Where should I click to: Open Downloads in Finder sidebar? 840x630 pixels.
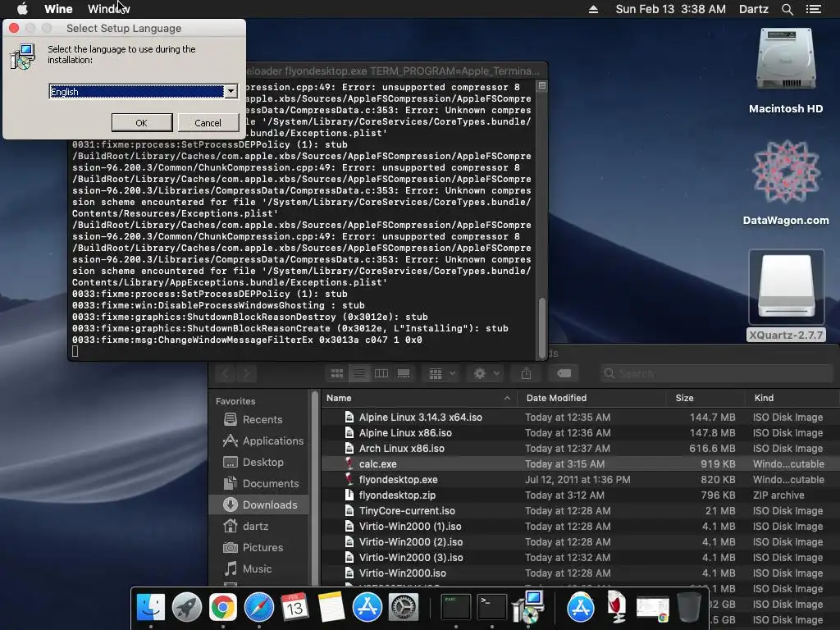260,504
